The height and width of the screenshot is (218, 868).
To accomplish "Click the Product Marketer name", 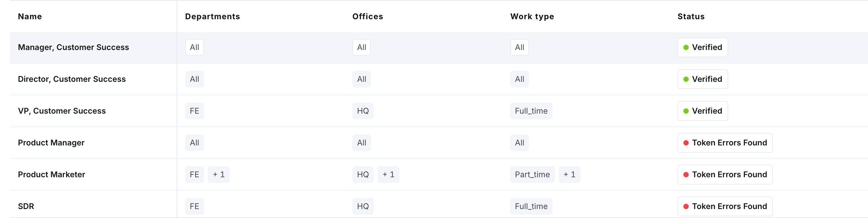I will 51,175.
